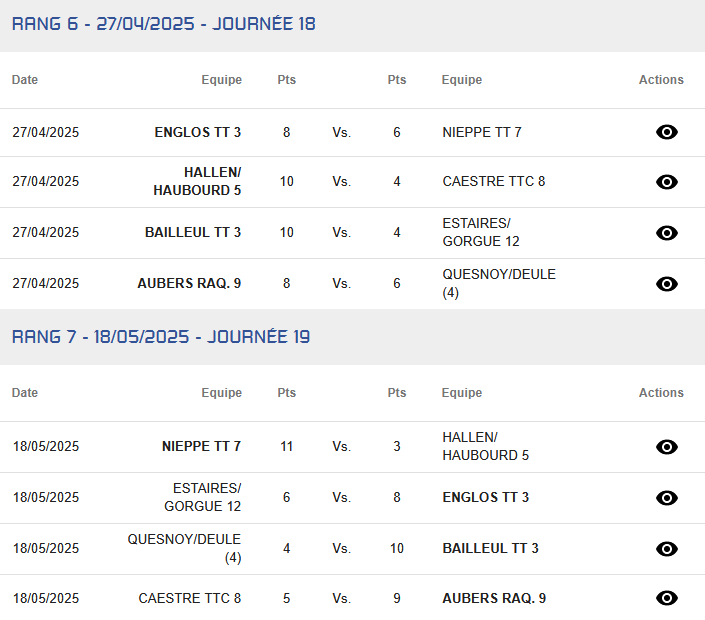View Nieppe TT 7 vs Hallen/Haubourd 5 match
This screenshot has width=705, height=620.
[x=666, y=447]
